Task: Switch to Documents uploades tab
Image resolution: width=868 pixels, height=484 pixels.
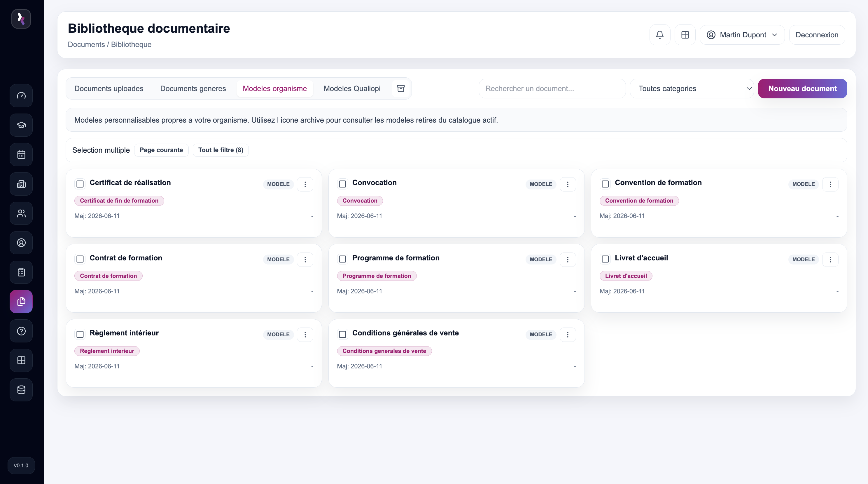Action: point(109,88)
